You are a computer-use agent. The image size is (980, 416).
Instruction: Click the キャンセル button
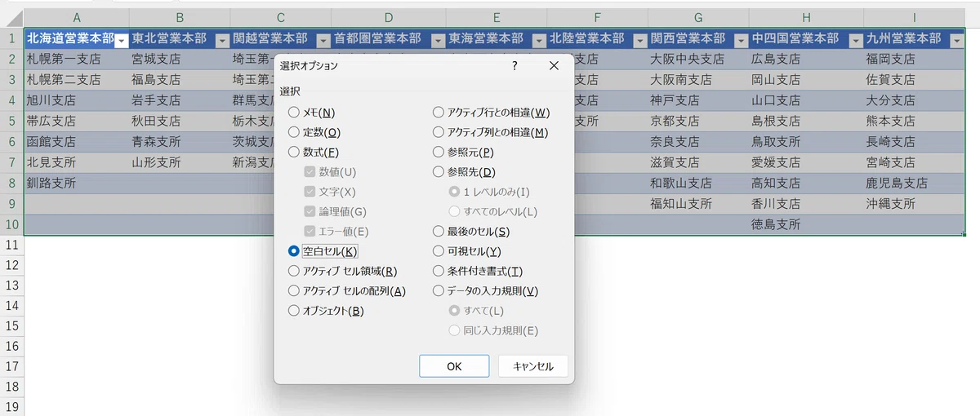(532, 366)
